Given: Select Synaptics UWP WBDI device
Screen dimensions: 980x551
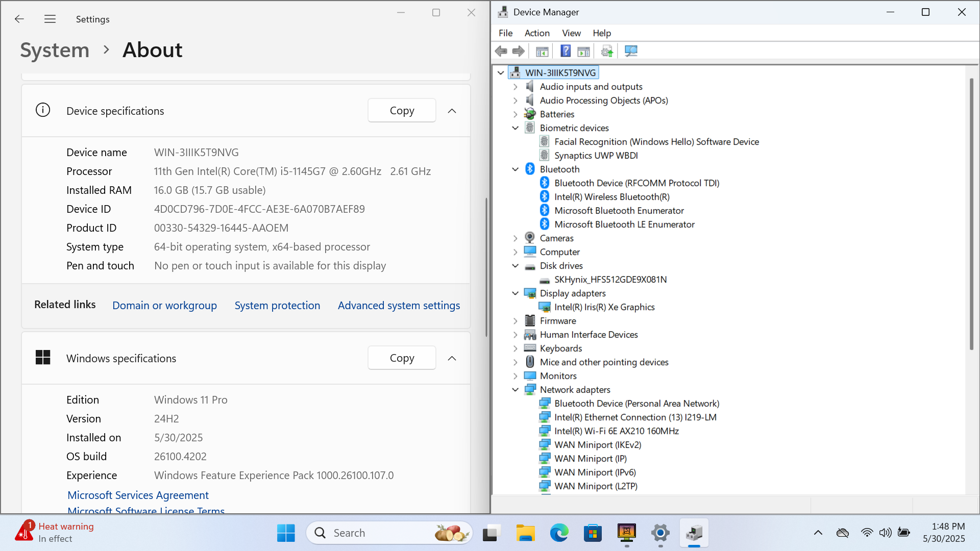Looking at the screenshot, I should point(596,155).
